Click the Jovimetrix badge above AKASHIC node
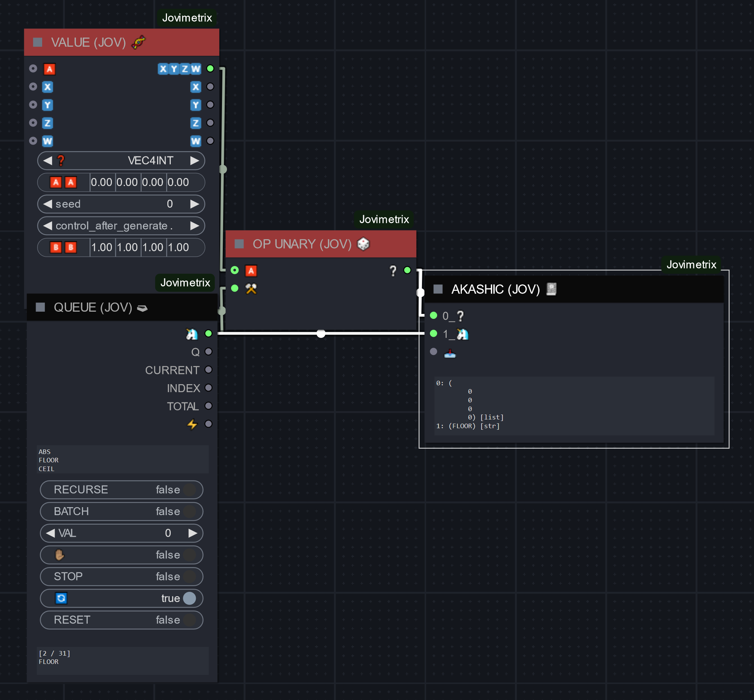Image resolution: width=754 pixels, height=700 pixels. click(x=691, y=265)
